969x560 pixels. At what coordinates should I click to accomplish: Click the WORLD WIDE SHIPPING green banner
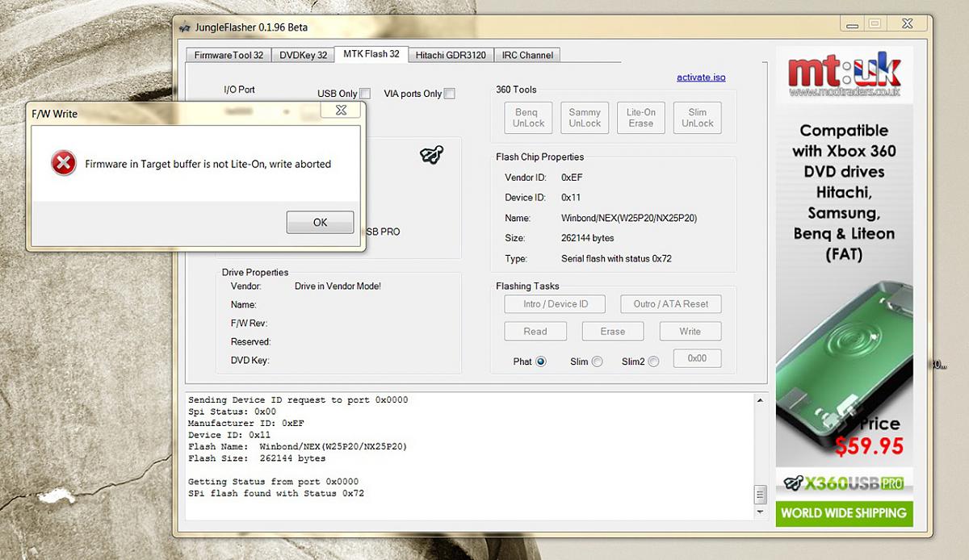click(x=844, y=513)
